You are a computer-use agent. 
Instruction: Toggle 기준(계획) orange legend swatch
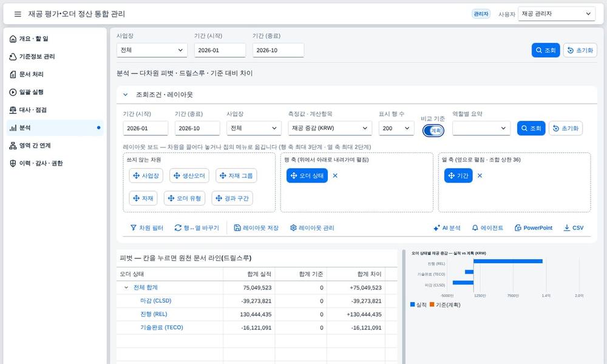coord(432,305)
